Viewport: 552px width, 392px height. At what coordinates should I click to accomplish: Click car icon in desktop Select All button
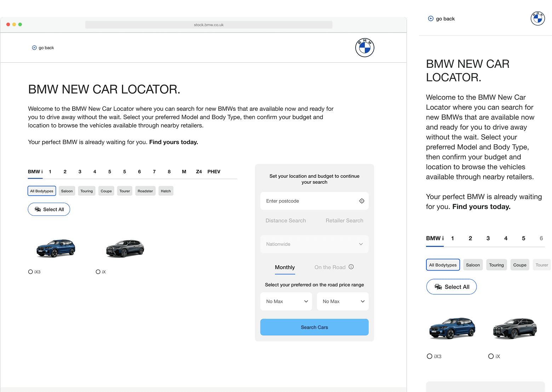tap(38, 209)
